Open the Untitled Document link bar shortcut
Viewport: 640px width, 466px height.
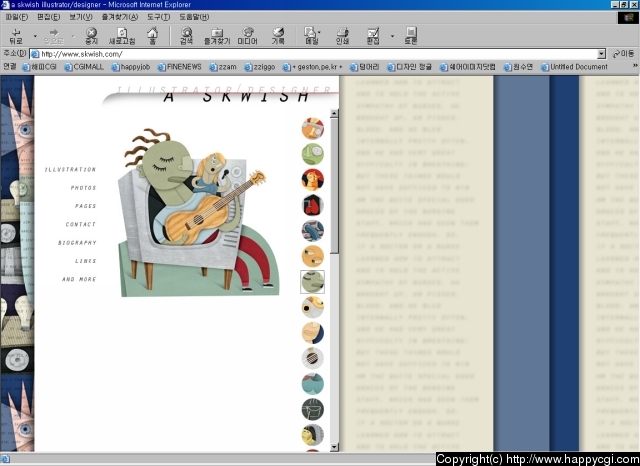point(574,67)
